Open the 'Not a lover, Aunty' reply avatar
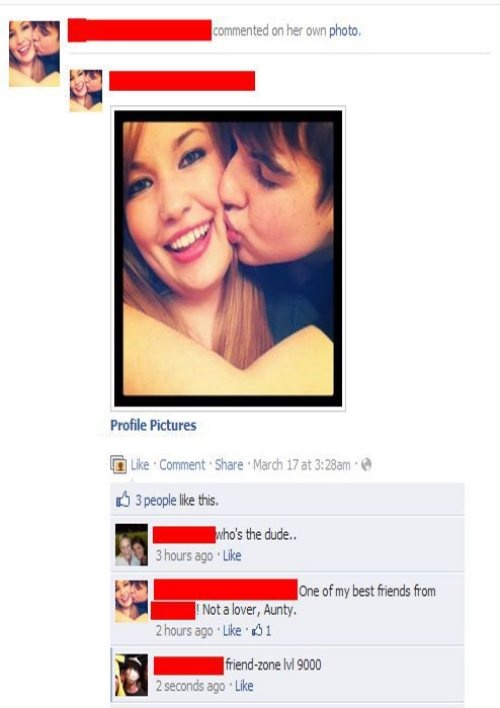Image resolution: width=500 pixels, height=708 pixels. tap(131, 601)
